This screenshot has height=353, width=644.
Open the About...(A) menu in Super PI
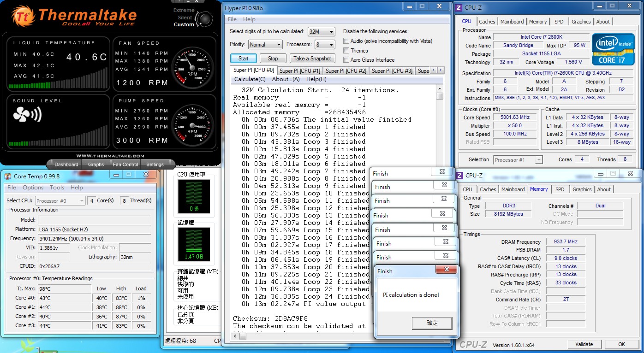286,79
